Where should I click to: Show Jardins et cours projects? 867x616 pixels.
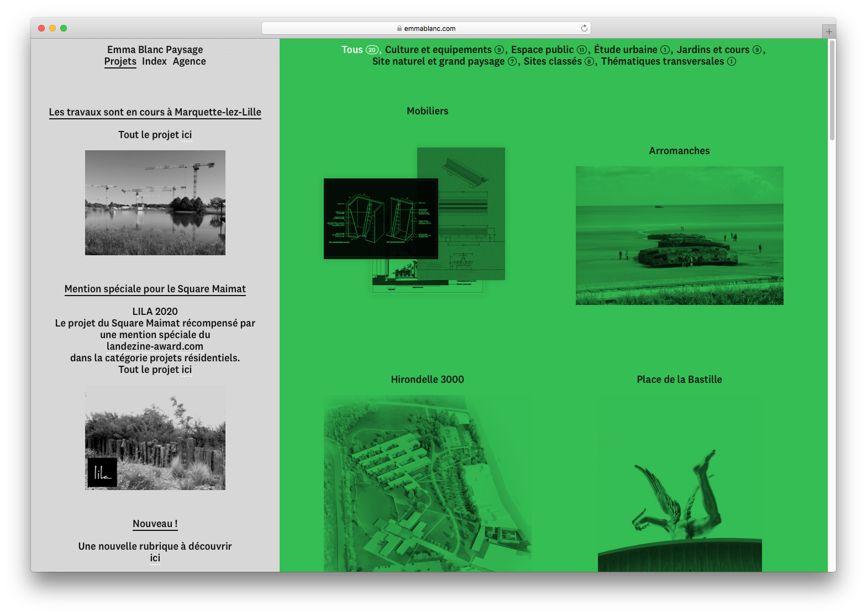coord(713,50)
